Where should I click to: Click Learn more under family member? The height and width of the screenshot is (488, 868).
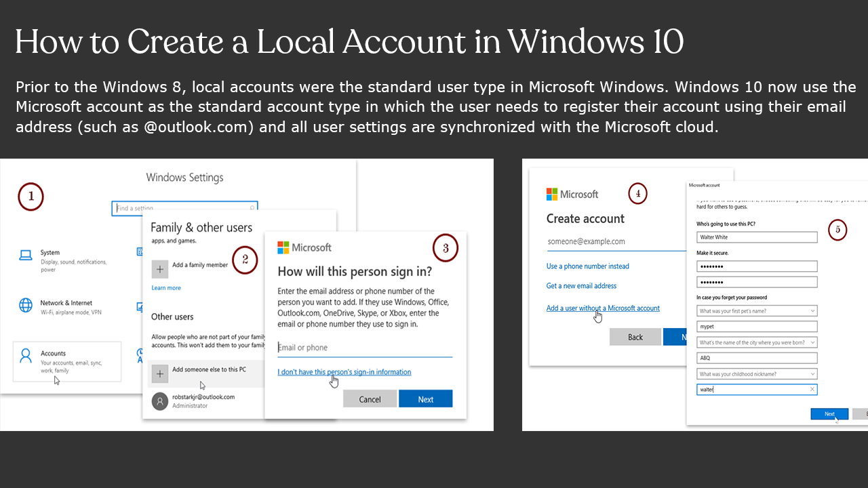(x=166, y=288)
